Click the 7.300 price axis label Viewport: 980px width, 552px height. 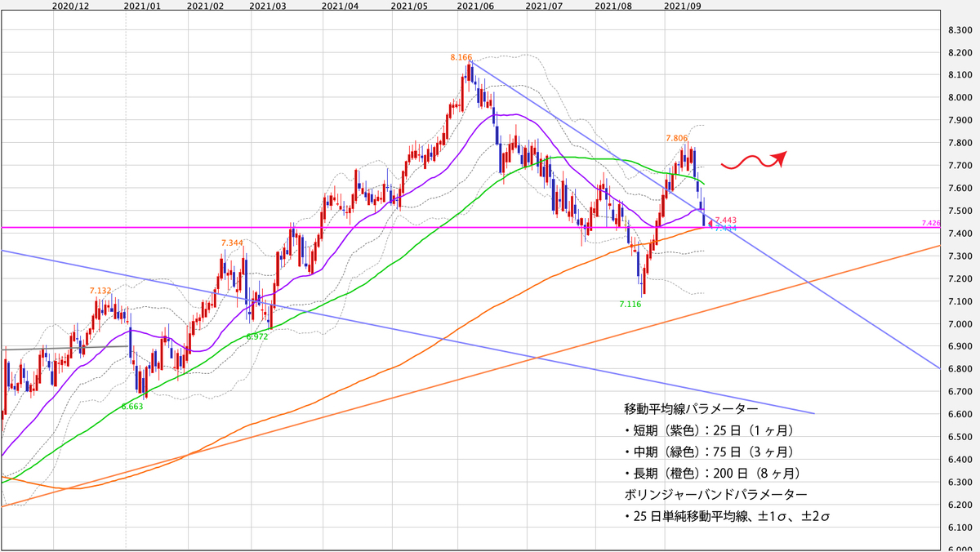(x=959, y=256)
